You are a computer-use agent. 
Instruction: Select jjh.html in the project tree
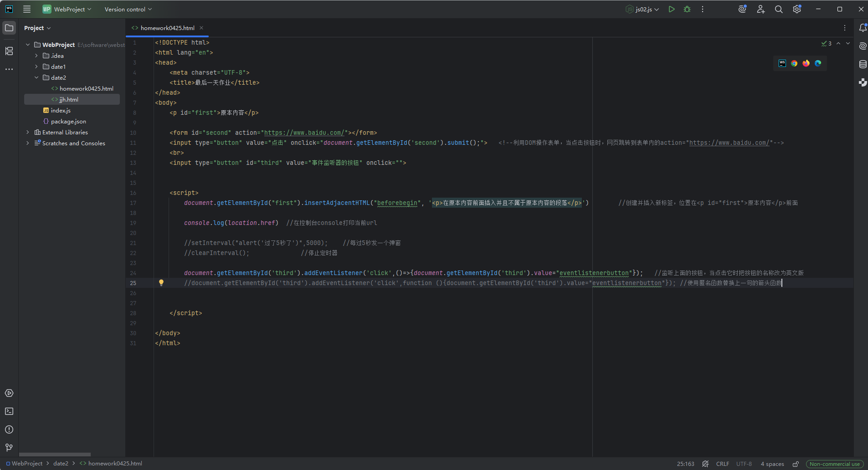point(69,99)
